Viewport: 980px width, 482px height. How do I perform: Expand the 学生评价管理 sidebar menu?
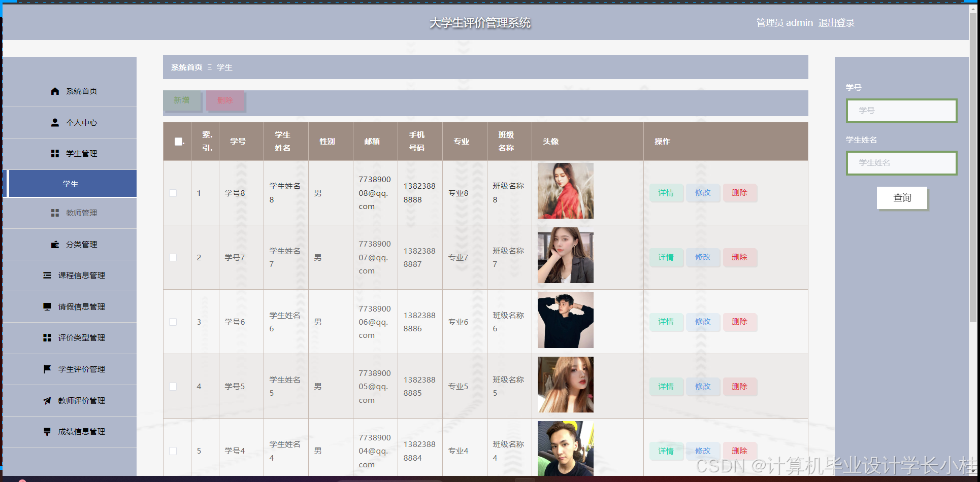click(x=70, y=369)
